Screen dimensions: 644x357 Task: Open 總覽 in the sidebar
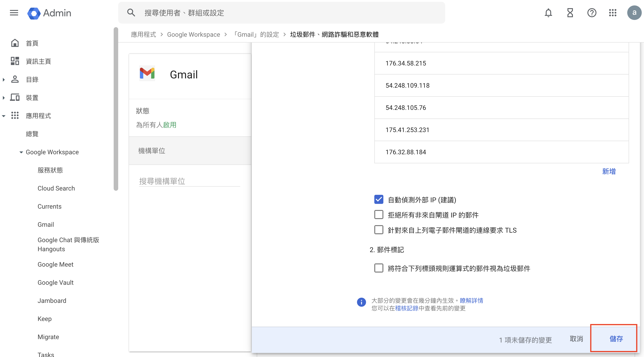click(32, 134)
